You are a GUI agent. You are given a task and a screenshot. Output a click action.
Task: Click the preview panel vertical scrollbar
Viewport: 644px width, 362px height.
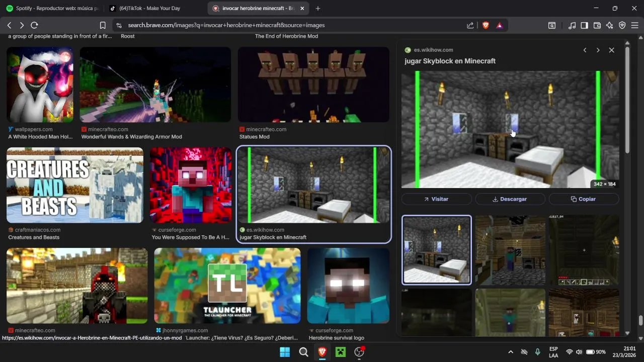(627, 101)
